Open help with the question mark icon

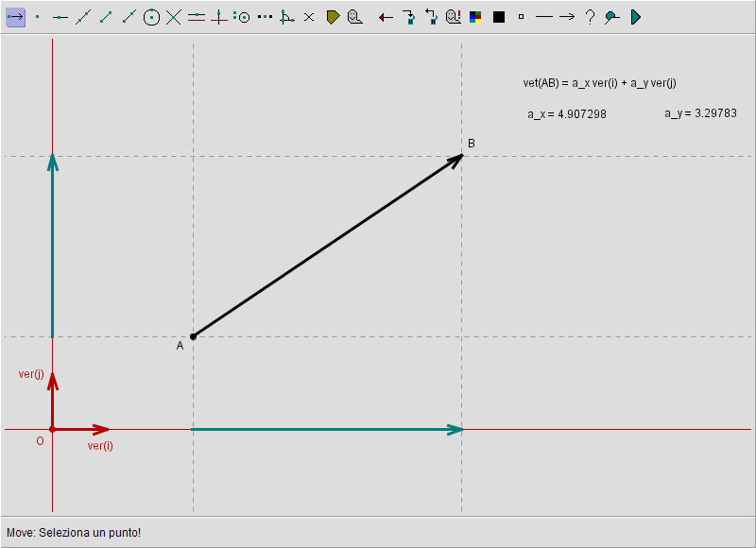pos(590,17)
